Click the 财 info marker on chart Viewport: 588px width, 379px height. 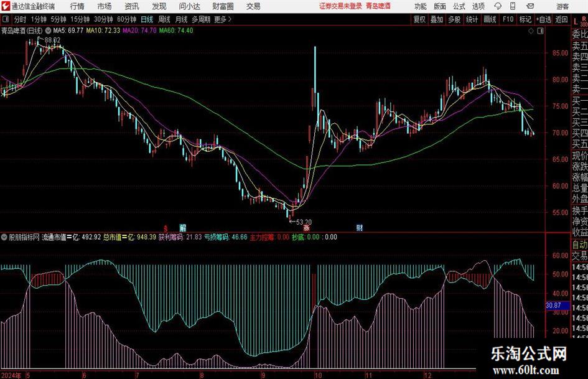click(359, 228)
